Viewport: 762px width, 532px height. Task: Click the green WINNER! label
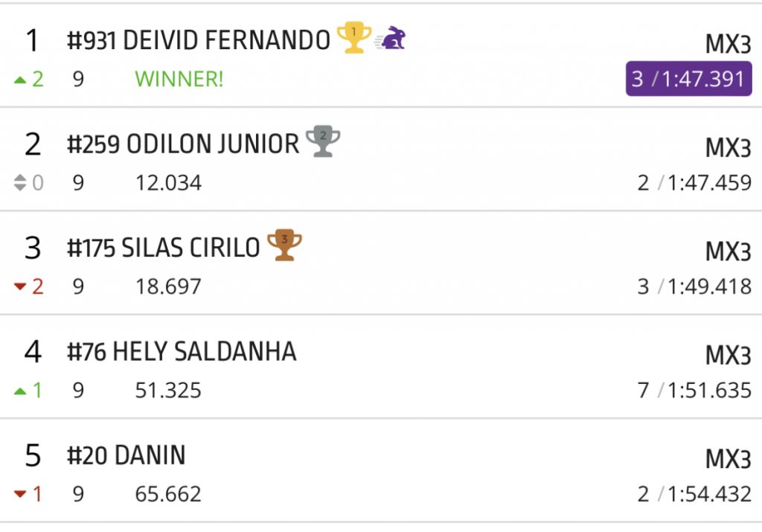tap(179, 79)
